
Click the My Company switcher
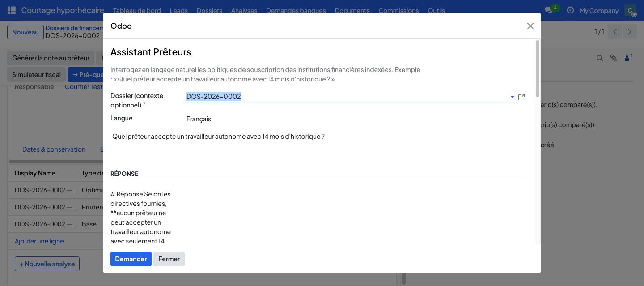pos(599,10)
